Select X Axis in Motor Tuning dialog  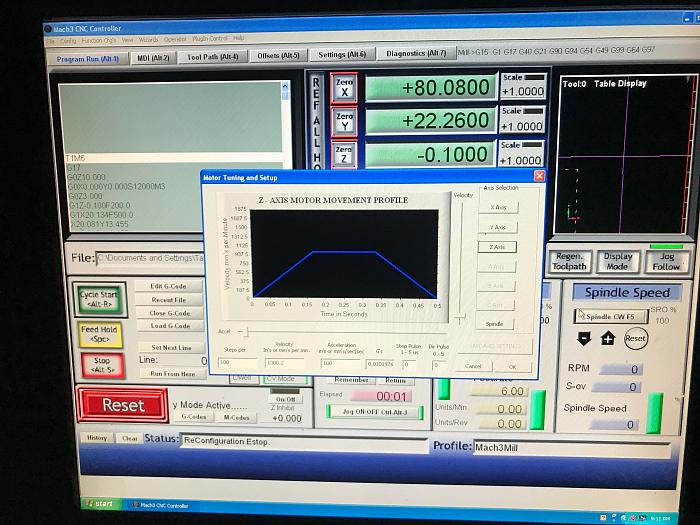click(497, 207)
